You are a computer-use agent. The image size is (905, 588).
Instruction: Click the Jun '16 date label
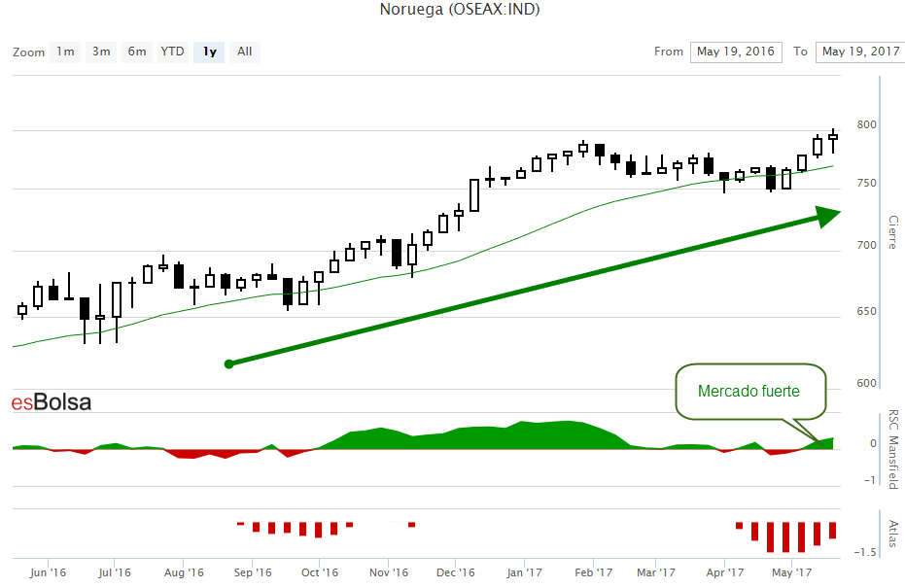pyautogui.click(x=48, y=573)
